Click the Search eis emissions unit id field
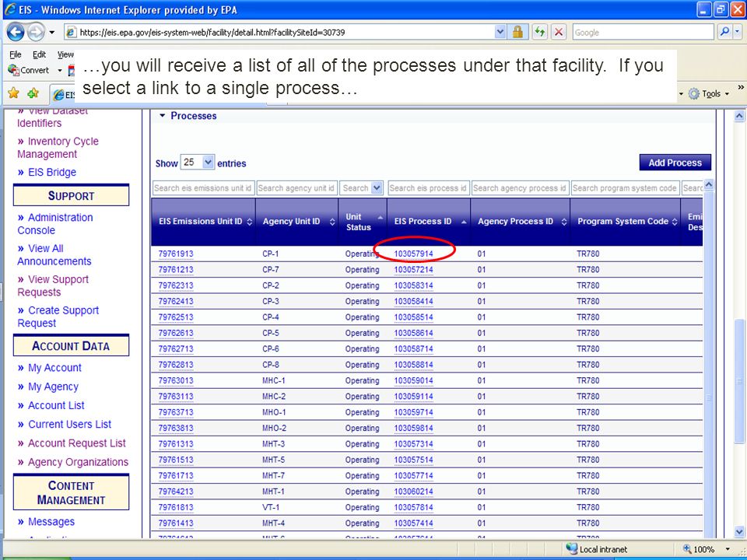 (203, 188)
